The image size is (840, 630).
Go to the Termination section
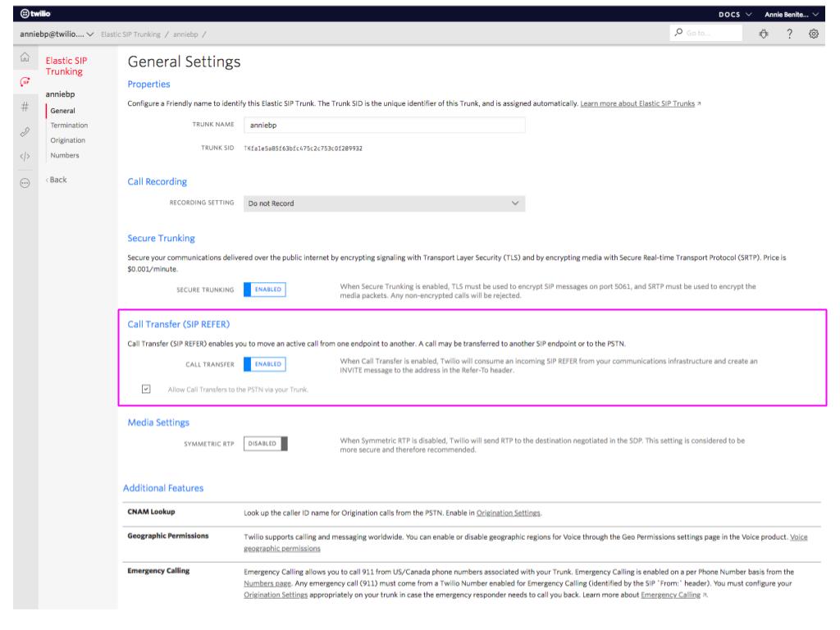[69, 126]
